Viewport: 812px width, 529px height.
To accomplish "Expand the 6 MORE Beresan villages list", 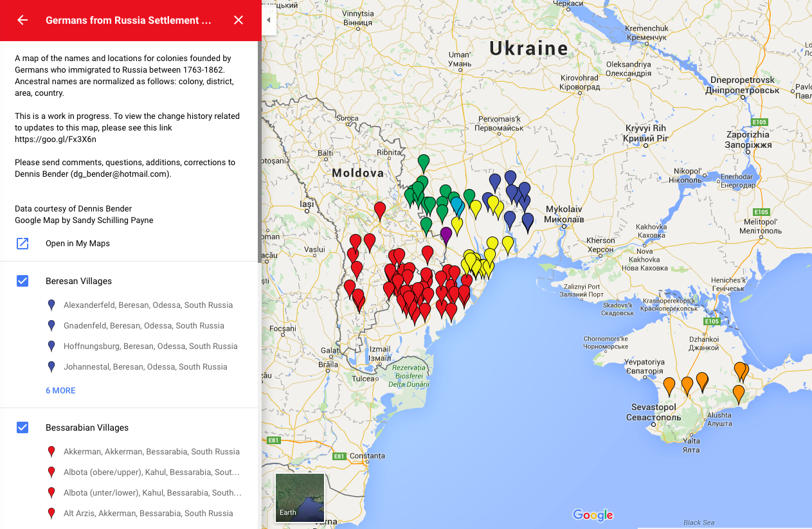I will point(60,390).
